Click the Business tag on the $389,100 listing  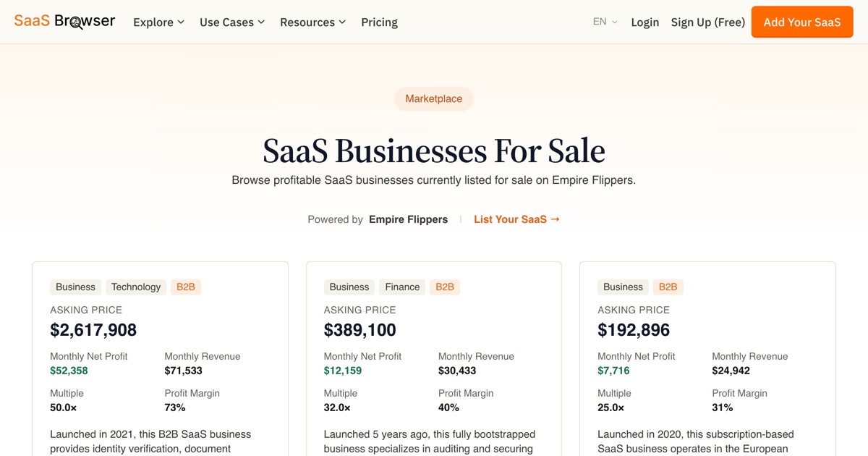click(x=349, y=287)
